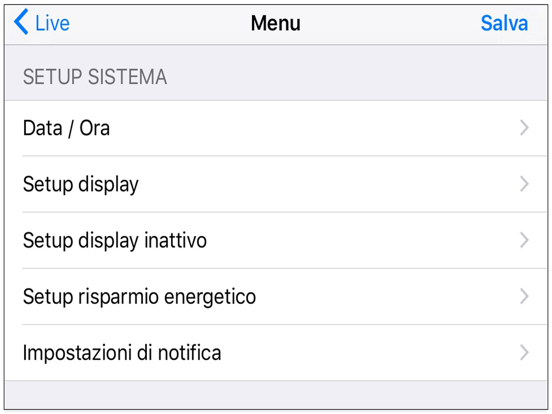
Task: Open Impostazioni di notifica label
Action: pyautogui.click(x=122, y=353)
